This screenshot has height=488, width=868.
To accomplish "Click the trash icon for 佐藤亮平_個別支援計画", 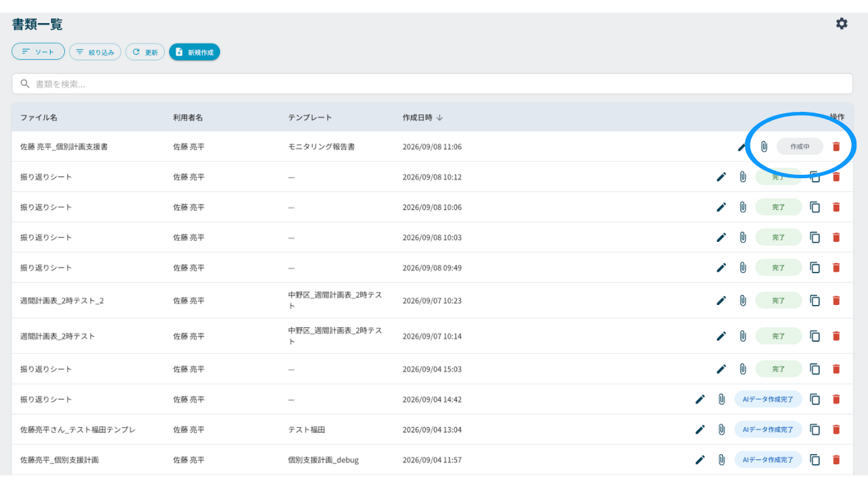I will (836, 460).
